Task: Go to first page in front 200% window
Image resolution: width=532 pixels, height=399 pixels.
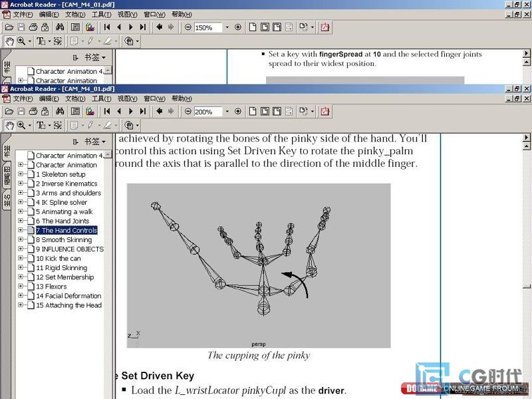Action: (x=107, y=111)
